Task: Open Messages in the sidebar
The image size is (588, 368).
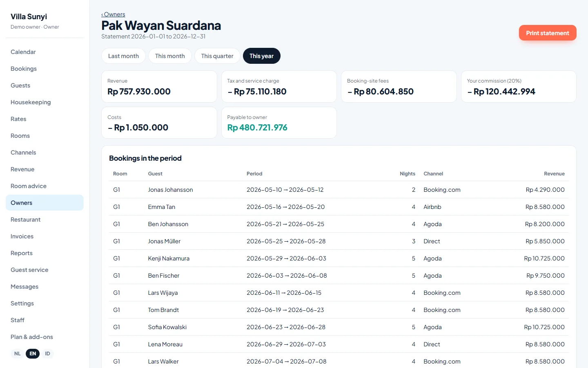Action: (x=45, y=287)
